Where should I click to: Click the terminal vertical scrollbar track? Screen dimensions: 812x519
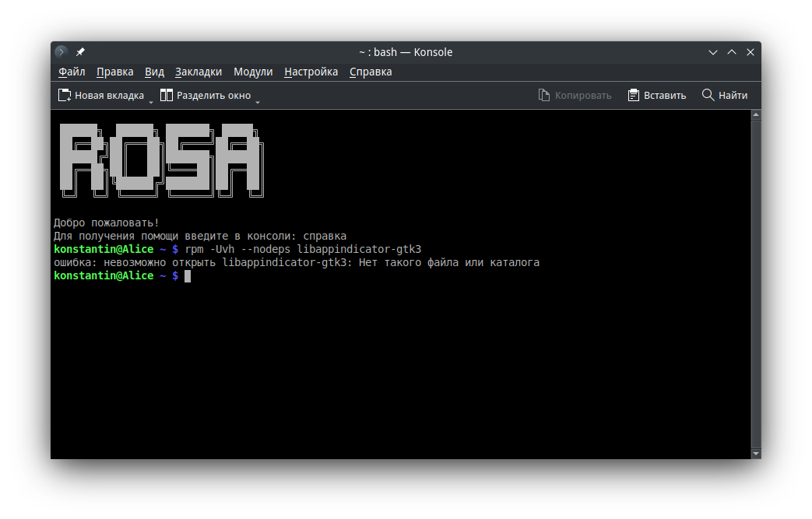click(756, 285)
